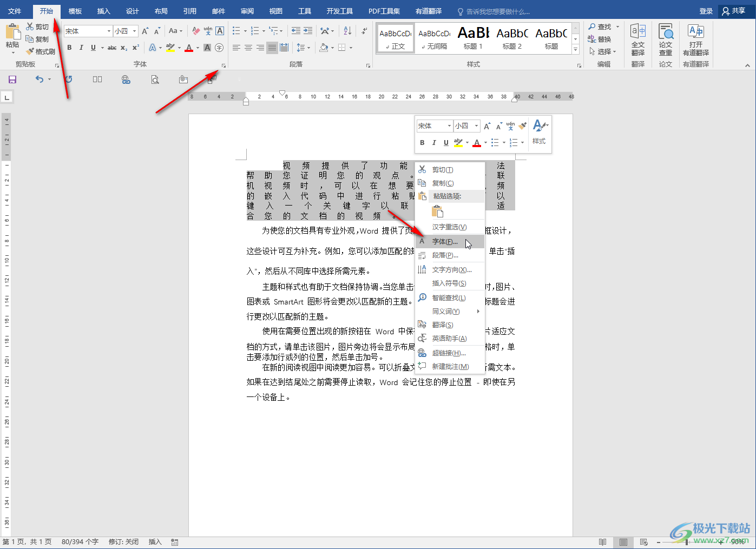
Task: Open the Layout (布局) ribbon tab
Action: coord(161,11)
